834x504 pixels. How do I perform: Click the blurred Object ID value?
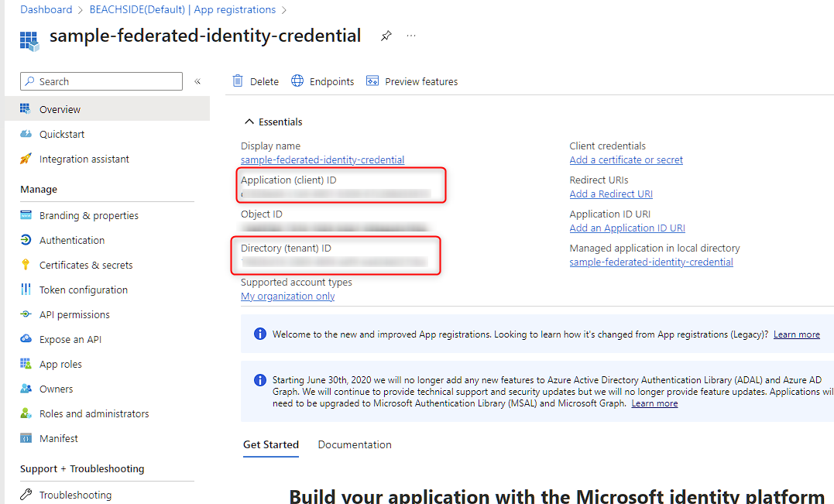[x=334, y=228]
